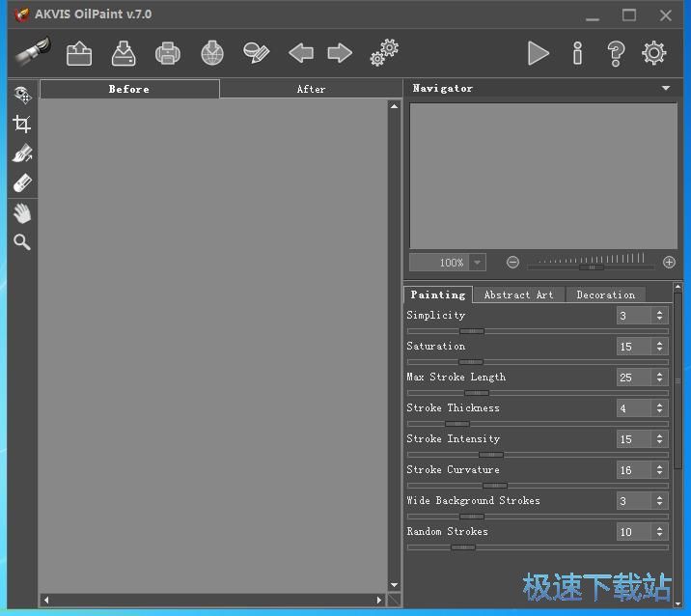The width and height of the screenshot is (691, 616).
Task: Click the Run processing play button
Action: click(x=538, y=53)
